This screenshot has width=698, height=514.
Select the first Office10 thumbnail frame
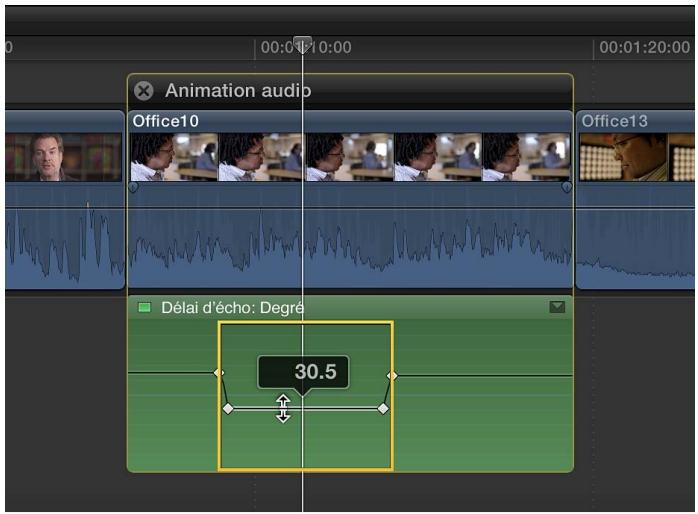174,157
